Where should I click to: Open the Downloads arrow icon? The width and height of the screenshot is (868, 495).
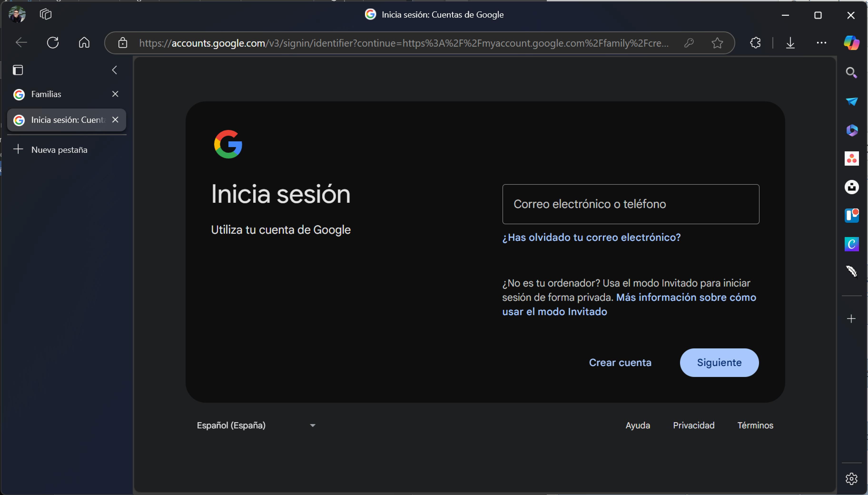[790, 43]
